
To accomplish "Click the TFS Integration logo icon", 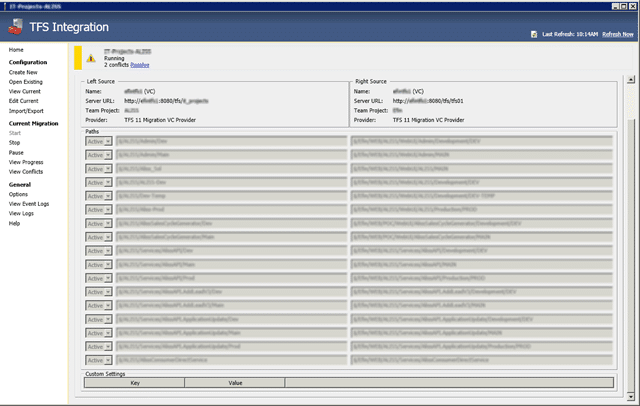I will tap(16, 27).
